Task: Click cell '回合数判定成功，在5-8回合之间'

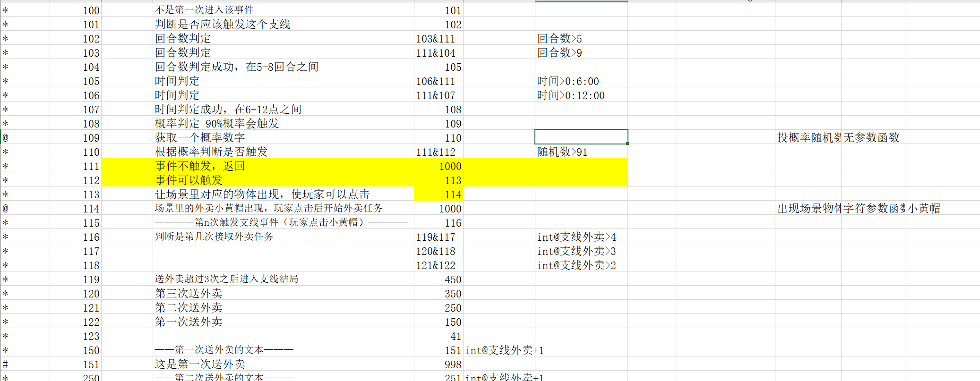Action: click(284, 66)
